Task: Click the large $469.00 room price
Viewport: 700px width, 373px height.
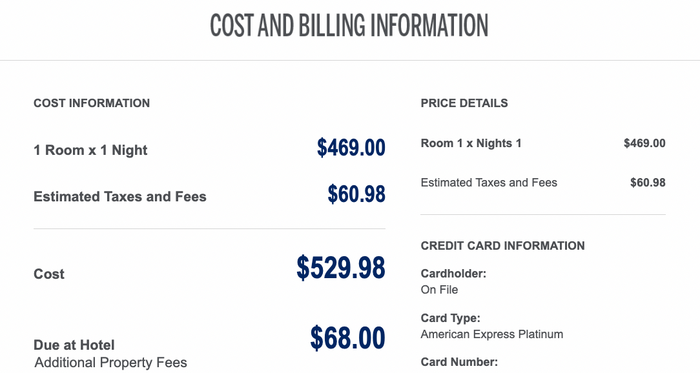Action: click(x=351, y=148)
